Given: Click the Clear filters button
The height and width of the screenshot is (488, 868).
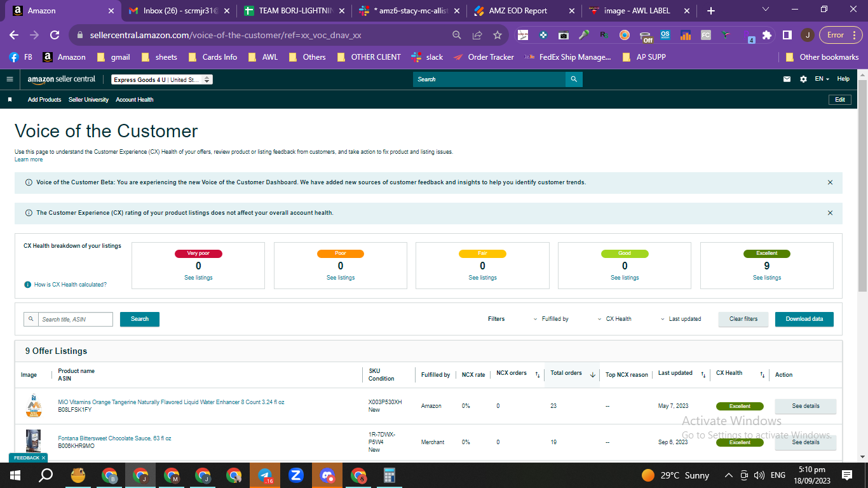Looking at the screenshot, I should [x=743, y=319].
